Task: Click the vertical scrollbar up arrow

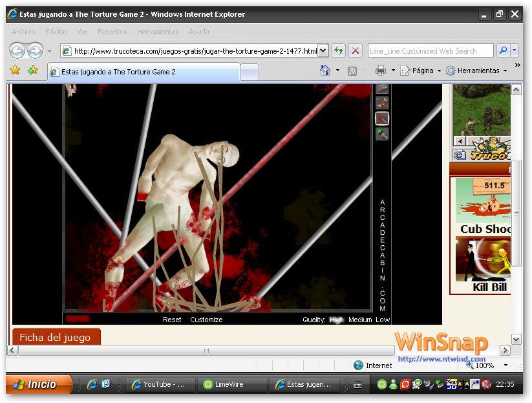Action: coord(516,90)
